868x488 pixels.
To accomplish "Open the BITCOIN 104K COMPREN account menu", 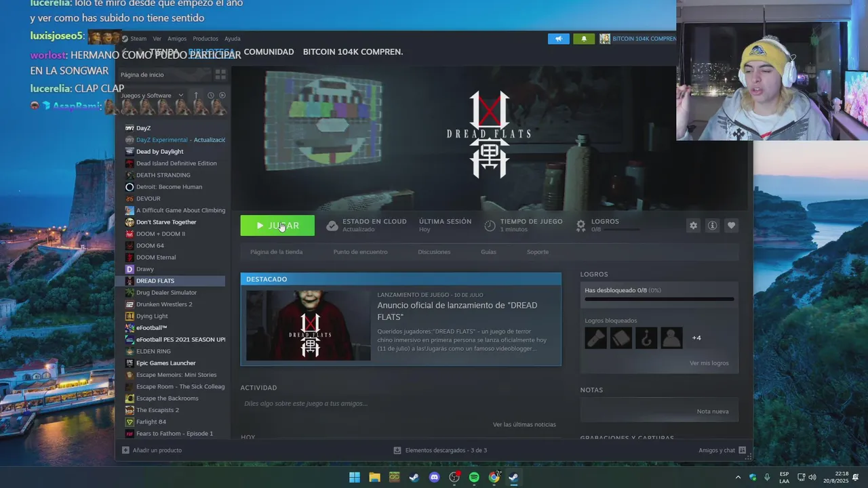I will 638,39.
